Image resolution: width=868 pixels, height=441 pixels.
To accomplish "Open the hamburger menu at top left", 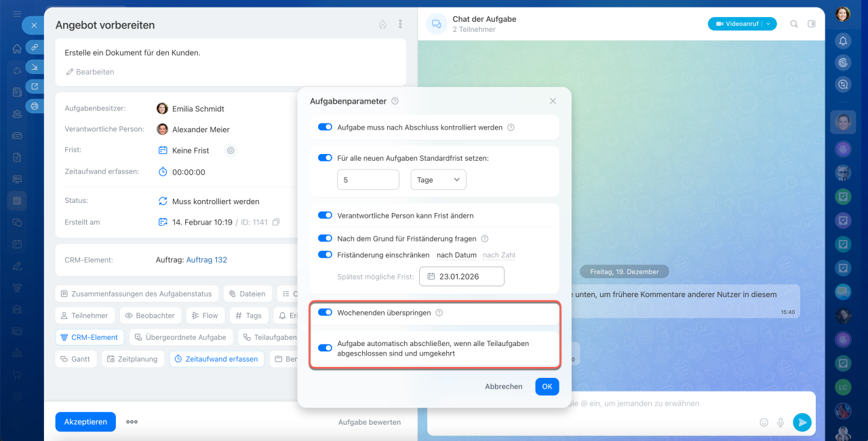I will coord(17,14).
